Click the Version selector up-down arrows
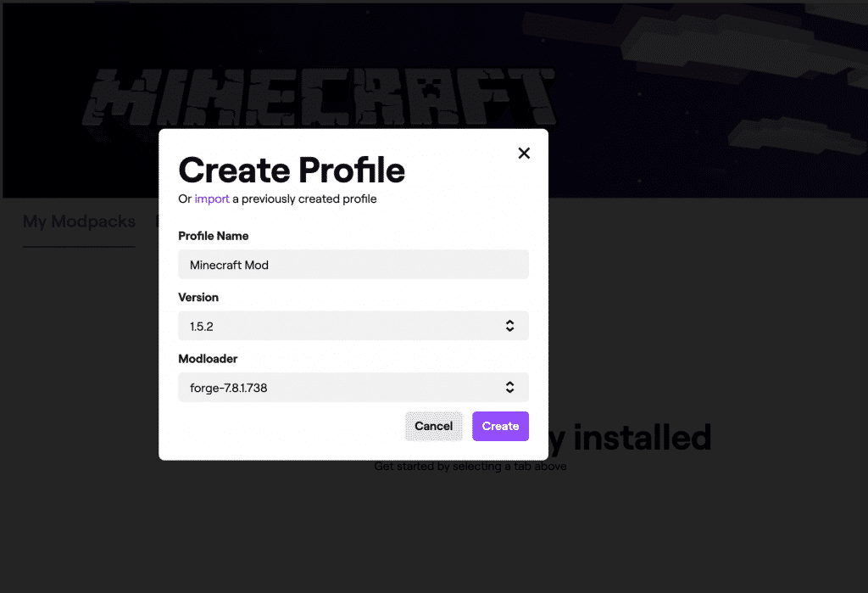The height and width of the screenshot is (593, 868). pyautogui.click(x=509, y=326)
